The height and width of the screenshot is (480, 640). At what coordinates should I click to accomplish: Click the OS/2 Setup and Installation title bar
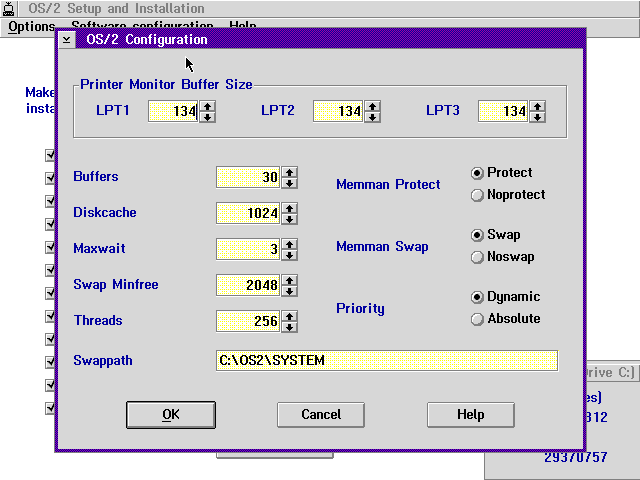tap(329, 9)
